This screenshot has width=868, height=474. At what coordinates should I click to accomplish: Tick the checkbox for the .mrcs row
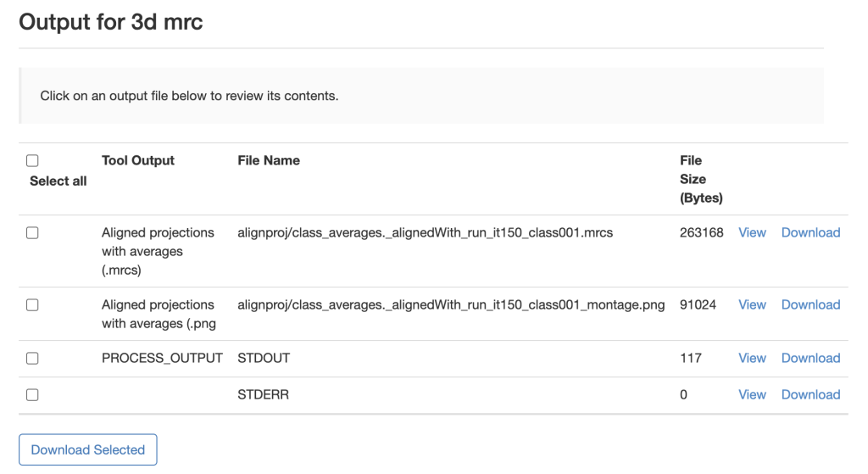32,233
